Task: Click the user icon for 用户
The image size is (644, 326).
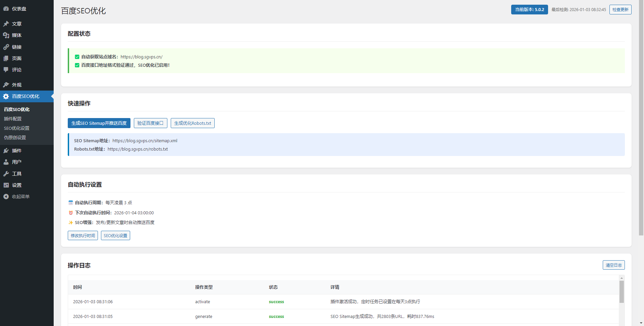Action: click(x=6, y=162)
